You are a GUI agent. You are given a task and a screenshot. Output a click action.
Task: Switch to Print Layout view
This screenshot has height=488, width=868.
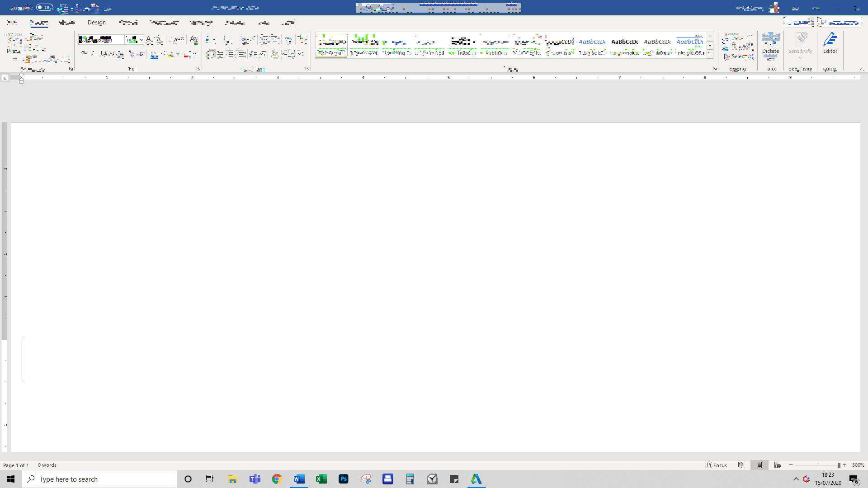[x=759, y=465]
